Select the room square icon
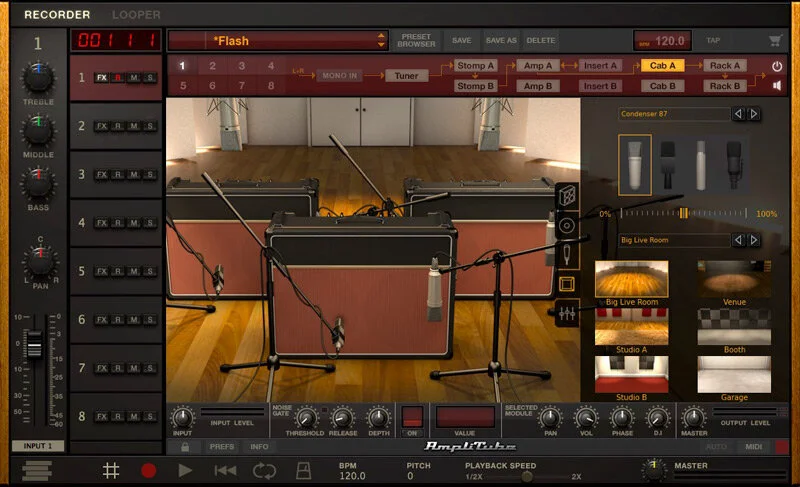The image size is (800, 487). 567,284
